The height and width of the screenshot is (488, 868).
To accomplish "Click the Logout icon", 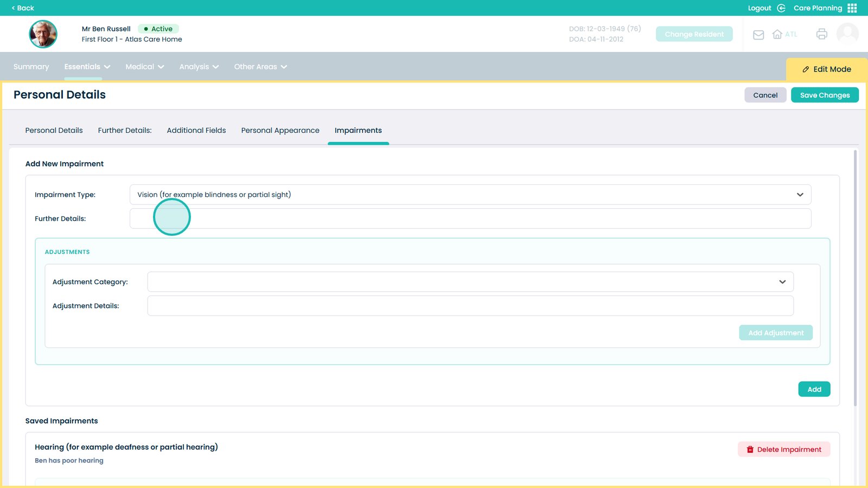I will [x=781, y=8].
